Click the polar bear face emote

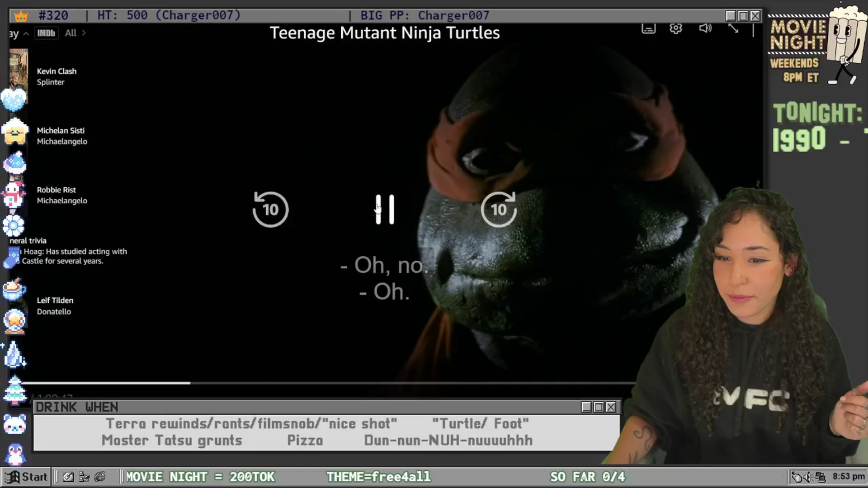click(x=14, y=424)
